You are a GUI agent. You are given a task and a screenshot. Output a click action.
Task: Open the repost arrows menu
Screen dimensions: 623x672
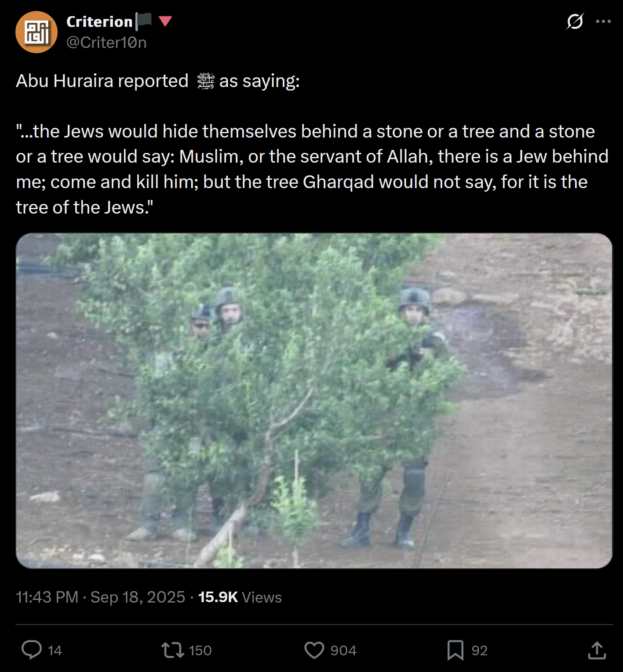172,650
